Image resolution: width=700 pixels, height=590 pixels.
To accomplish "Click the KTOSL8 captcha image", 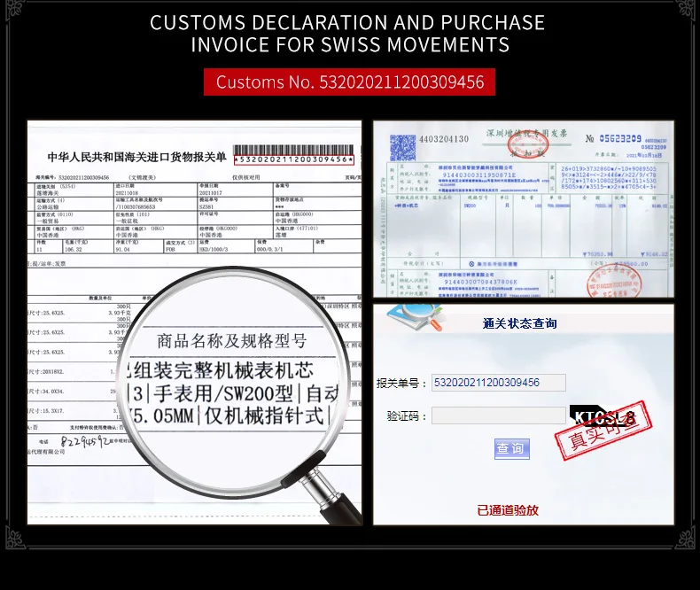I will pyautogui.click(x=602, y=417).
